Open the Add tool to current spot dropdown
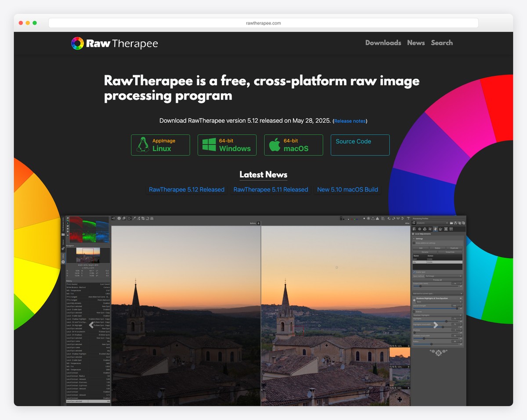Viewport: 527px width, 420px height. (x=437, y=294)
